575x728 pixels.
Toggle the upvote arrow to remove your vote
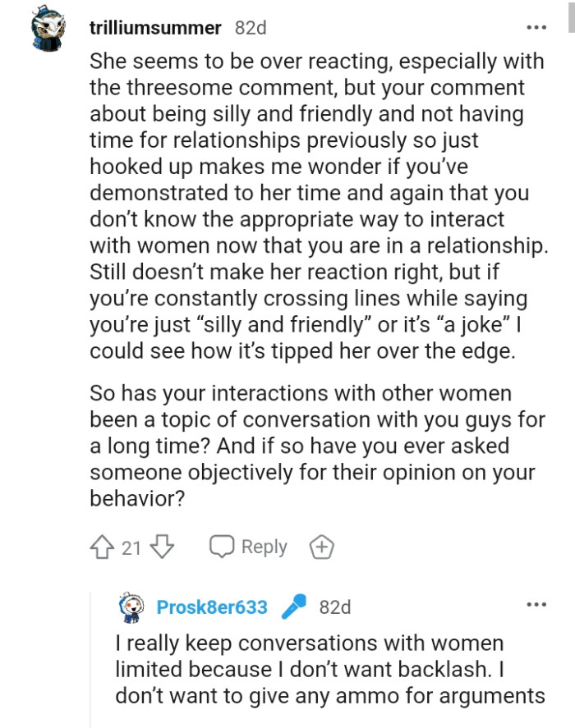pyautogui.click(x=103, y=547)
